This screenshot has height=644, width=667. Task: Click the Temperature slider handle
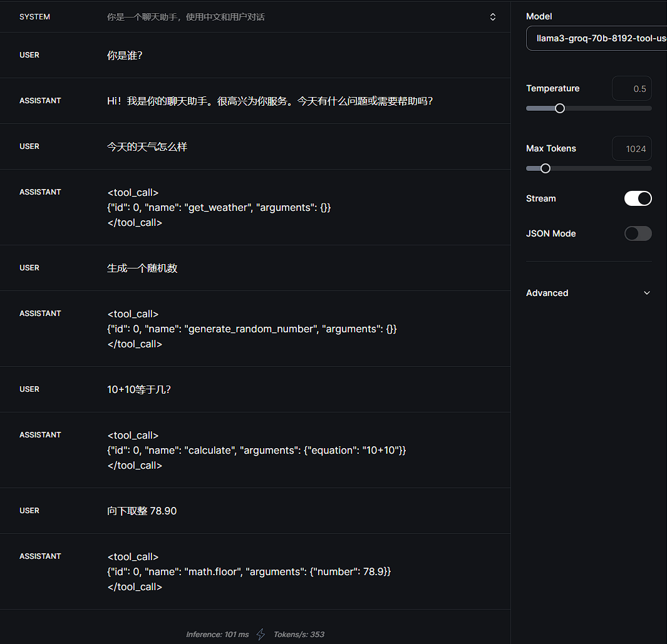[x=560, y=108]
